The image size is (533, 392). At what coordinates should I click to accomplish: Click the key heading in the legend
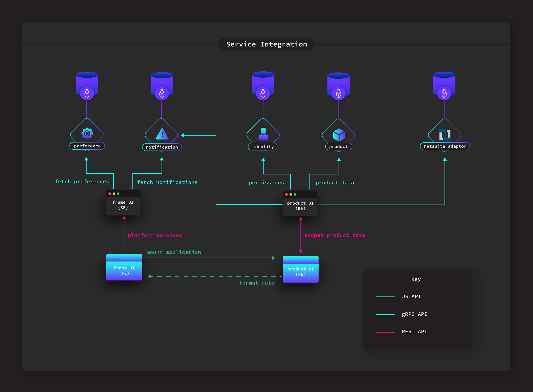coord(416,279)
